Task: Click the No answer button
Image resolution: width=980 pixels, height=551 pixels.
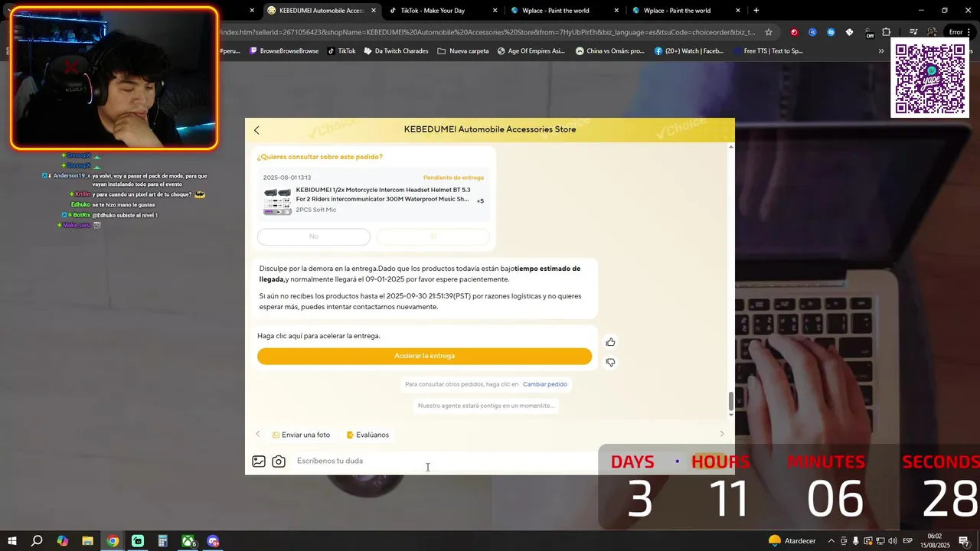Action: click(314, 236)
